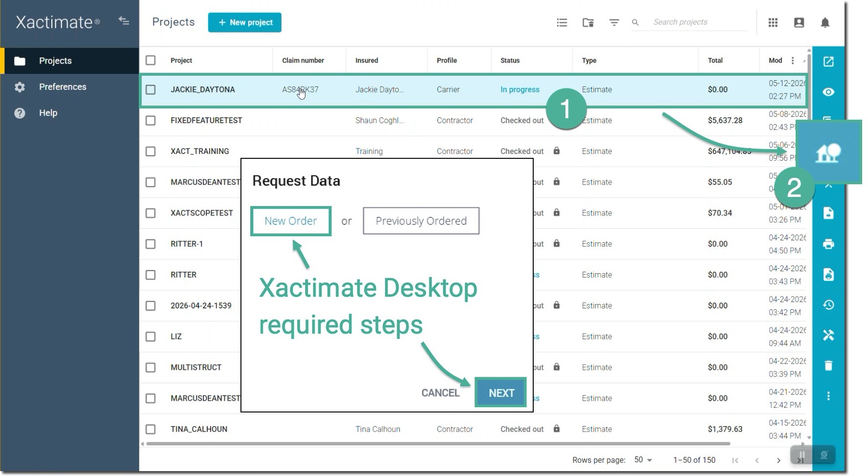Click the Preferences gear icon

pyautogui.click(x=20, y=87)
